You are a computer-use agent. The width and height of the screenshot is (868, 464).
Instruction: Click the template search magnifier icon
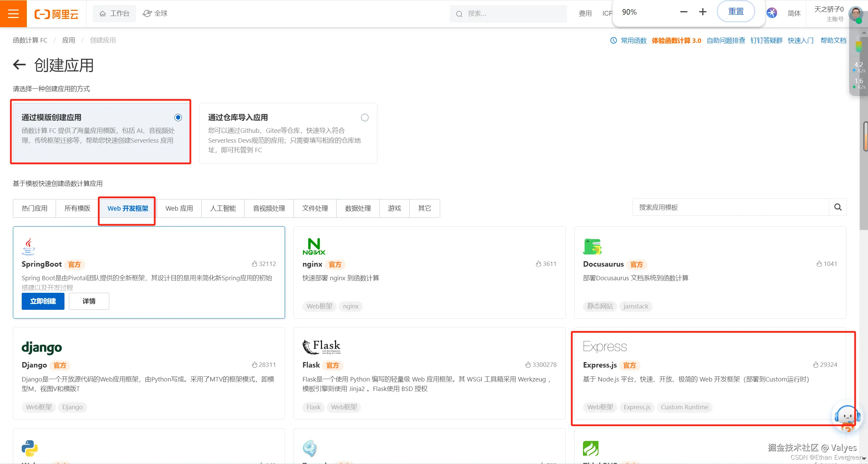pyautogui.click(x=838, y=207)
